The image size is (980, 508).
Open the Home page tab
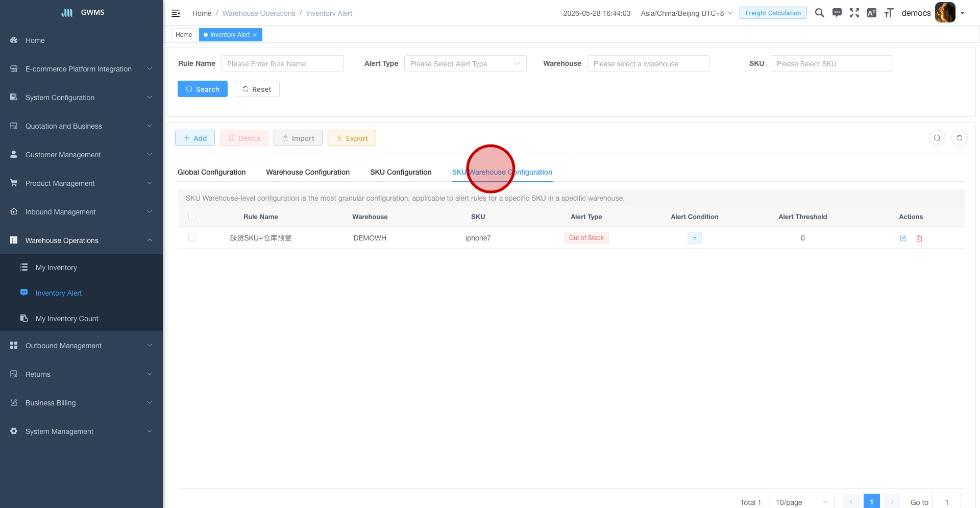coord(184,35)
